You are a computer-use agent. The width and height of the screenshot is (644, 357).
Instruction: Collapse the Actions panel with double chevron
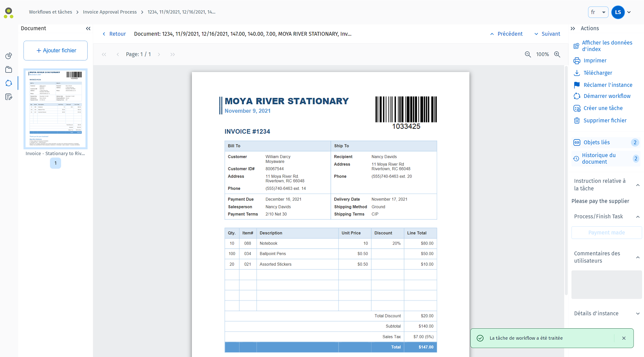pos(573,28)
